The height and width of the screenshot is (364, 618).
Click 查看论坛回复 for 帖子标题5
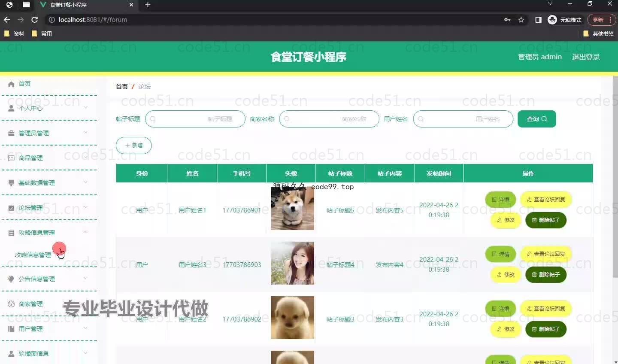pos(546,200)
